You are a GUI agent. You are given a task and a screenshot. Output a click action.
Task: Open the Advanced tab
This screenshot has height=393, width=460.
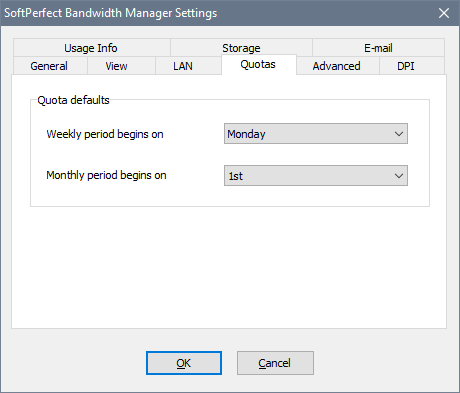(337, 66)
